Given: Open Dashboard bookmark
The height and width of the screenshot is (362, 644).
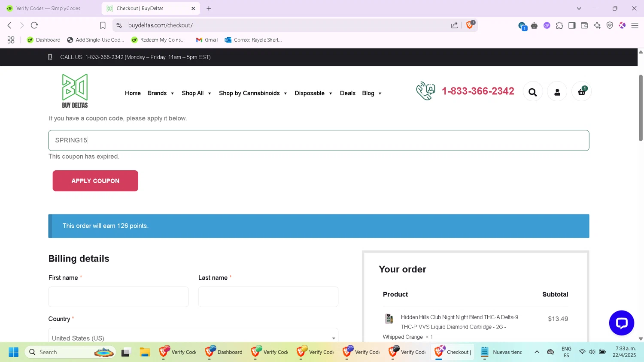Looking at the screenshot, I should 43,40.
